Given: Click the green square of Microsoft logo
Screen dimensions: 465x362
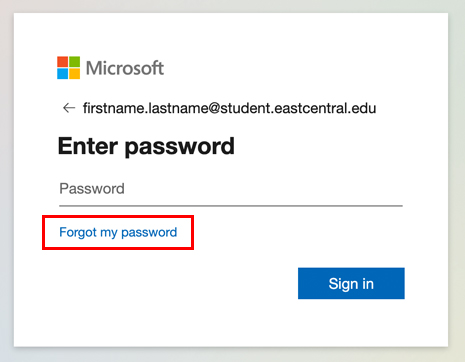Looking at the screenshot, I should (x=75, y=62).
